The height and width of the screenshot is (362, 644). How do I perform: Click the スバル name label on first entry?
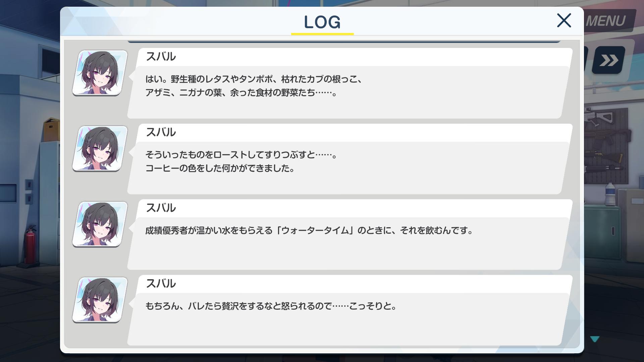(x=161, y=57)
